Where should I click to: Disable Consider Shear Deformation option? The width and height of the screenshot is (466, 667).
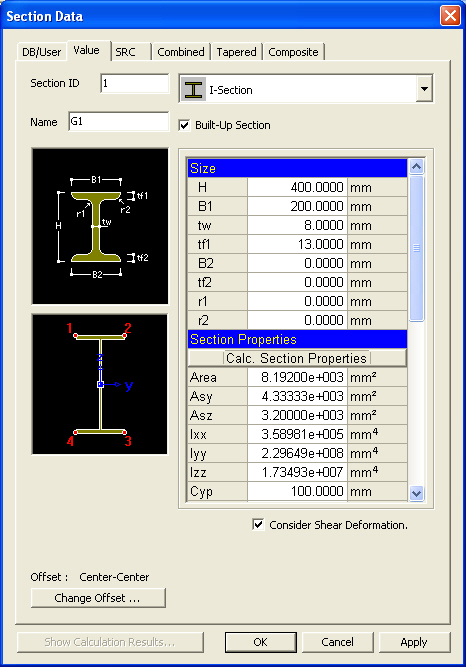pyautogui.click(x=258, y=524)
